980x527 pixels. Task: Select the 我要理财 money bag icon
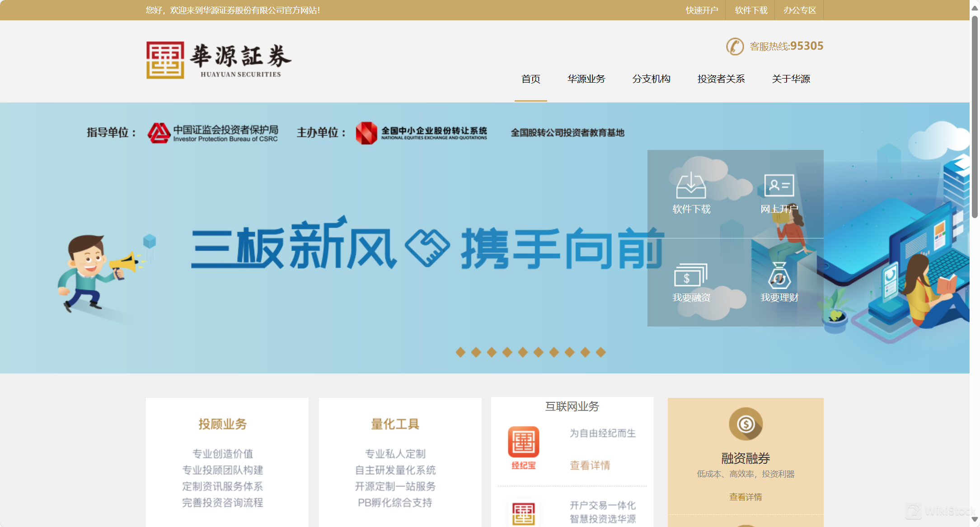tap(779, 275)
